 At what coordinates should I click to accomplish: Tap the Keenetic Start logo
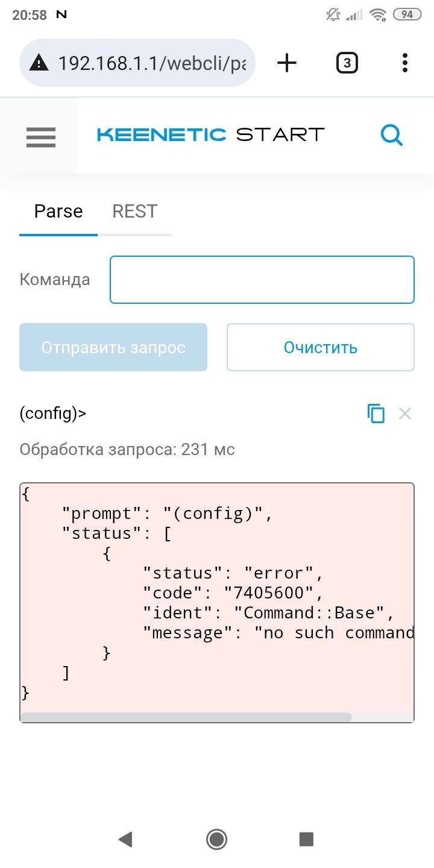pos(210,134)
